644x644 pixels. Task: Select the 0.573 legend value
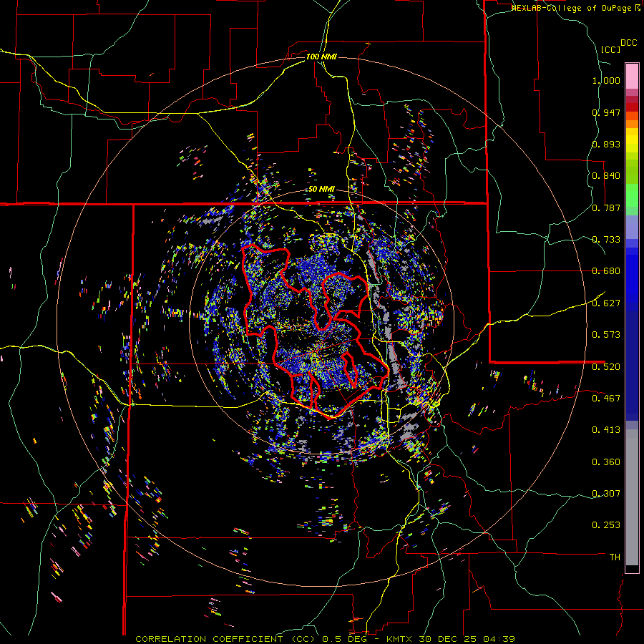coord(606,335)
